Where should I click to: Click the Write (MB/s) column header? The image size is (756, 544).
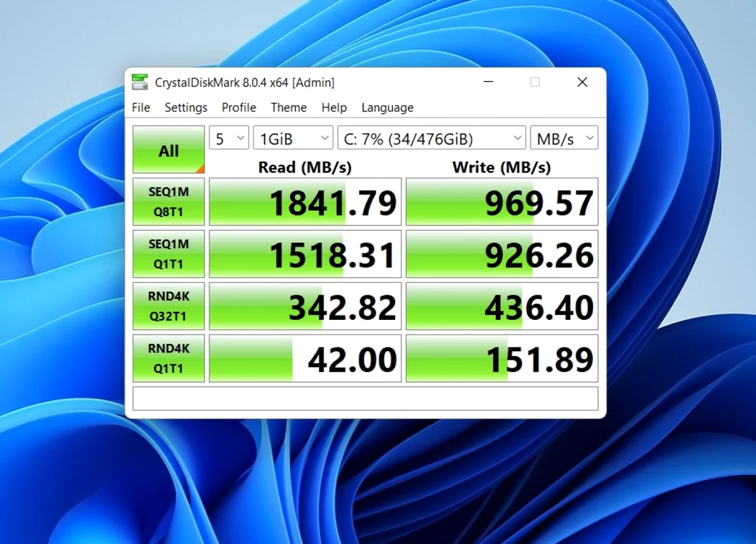(x=502, y=167)
